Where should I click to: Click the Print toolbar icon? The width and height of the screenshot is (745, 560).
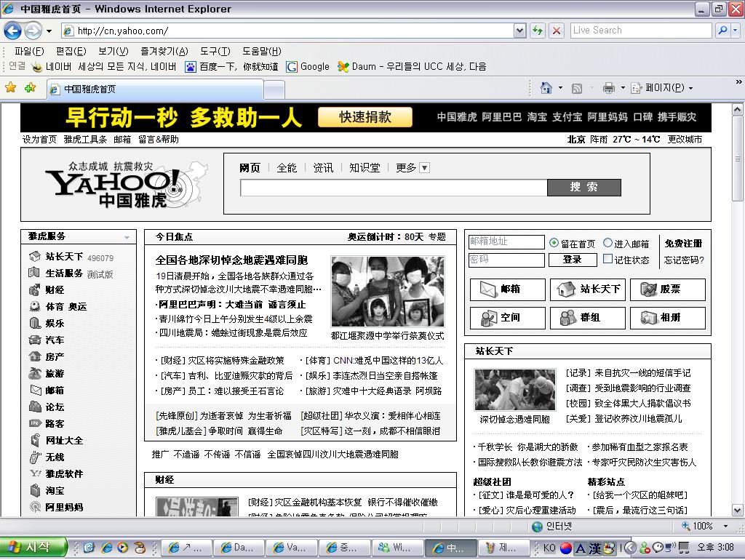pos(608,88)
